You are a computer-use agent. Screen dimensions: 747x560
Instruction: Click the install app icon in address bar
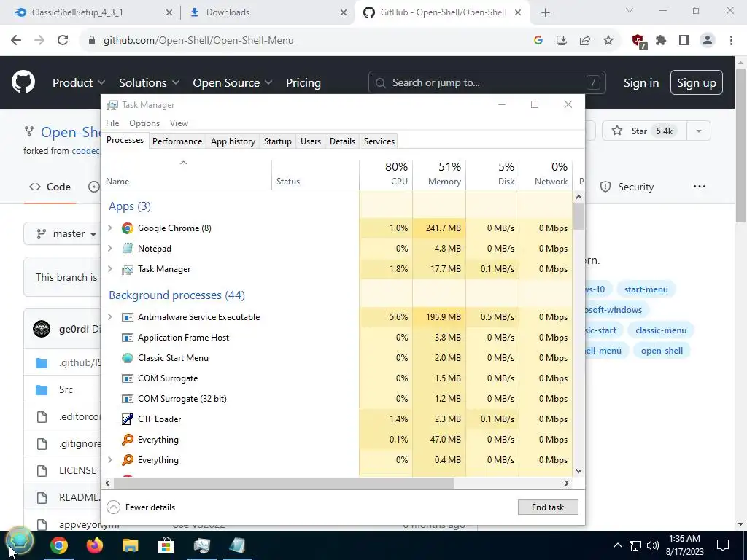point(562,41)
